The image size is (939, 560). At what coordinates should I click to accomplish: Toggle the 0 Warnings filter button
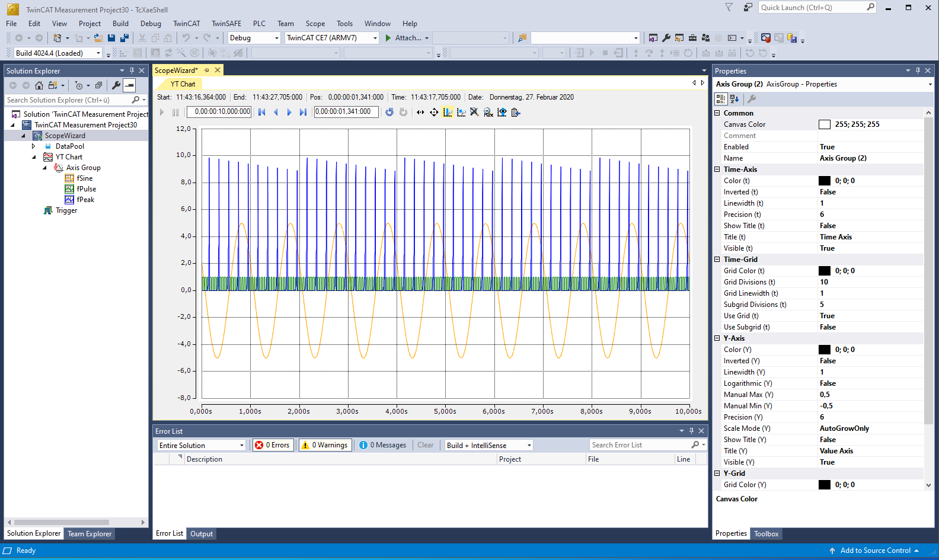pyautogui.click(x=325, y=445)
